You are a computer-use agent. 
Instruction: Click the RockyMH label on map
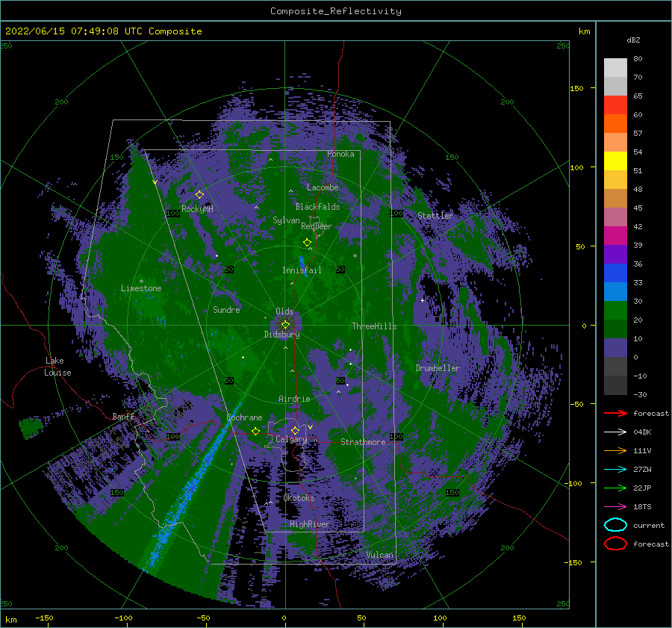(x=197, y=209)
